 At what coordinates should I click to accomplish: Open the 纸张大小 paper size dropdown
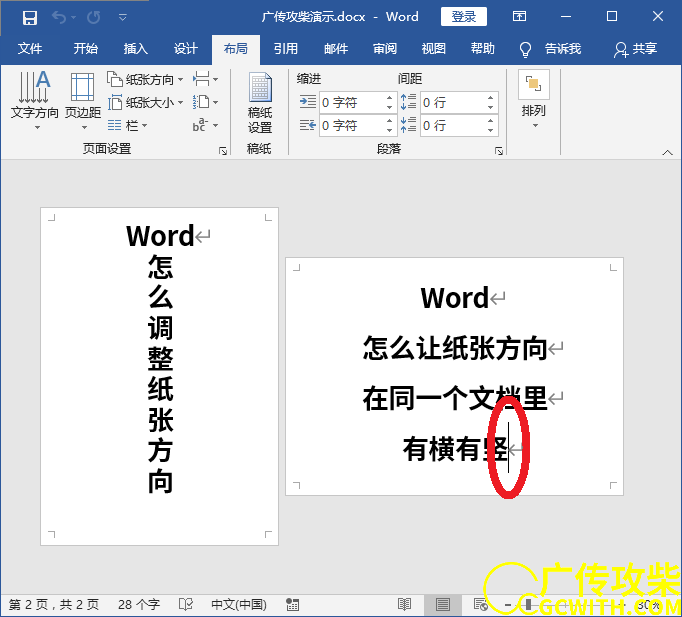pos(145,103)
